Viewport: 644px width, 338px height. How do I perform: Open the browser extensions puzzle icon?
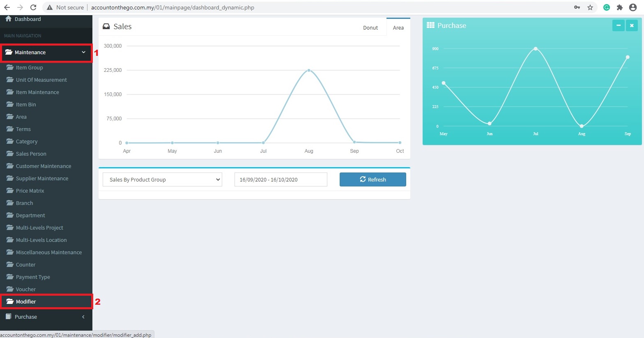pos(620,7)
